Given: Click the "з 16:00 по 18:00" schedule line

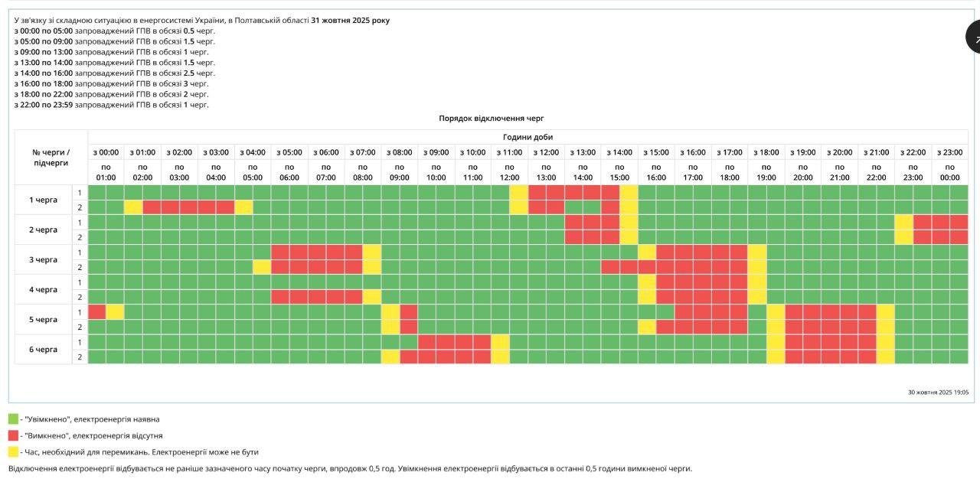Looking at the screenshot, I should [x=111, y=83].
